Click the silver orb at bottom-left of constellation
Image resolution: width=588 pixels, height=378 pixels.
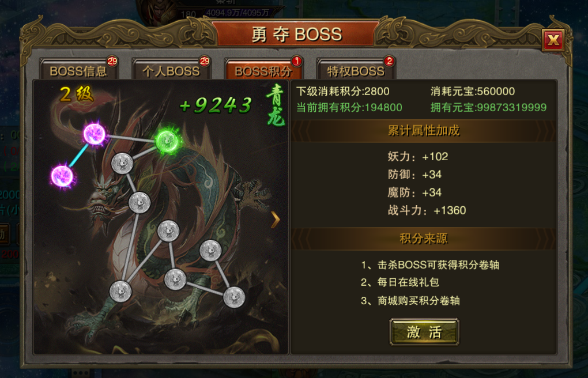tap(120, 292)
